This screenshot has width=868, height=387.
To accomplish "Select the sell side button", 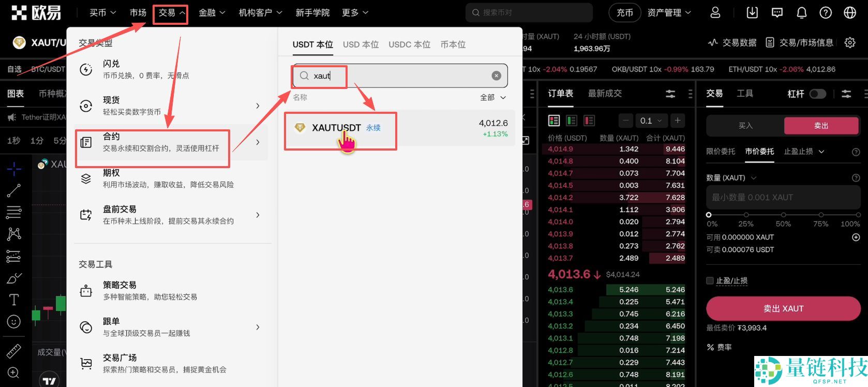I will click(x=821, y=125).
